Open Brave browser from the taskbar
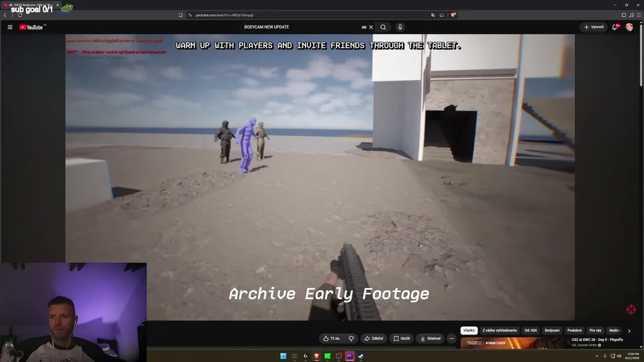This screenshot has height=362, width=644. coord(316,356)
